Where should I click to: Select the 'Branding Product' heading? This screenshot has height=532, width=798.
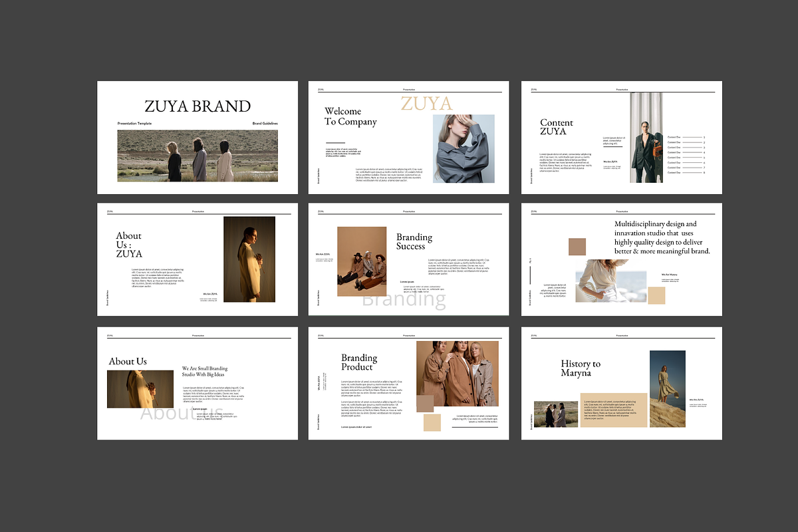pos(359,362)
